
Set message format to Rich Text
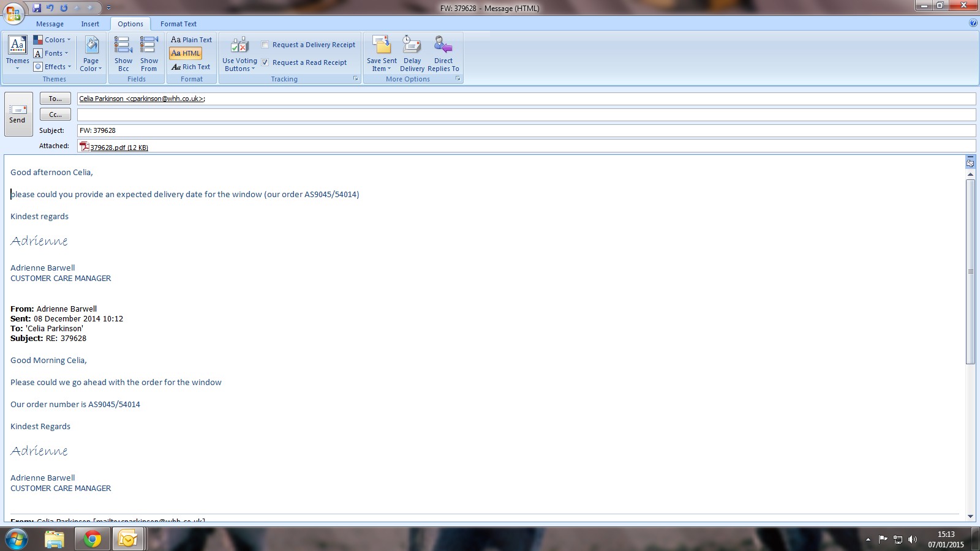(190, 67)
